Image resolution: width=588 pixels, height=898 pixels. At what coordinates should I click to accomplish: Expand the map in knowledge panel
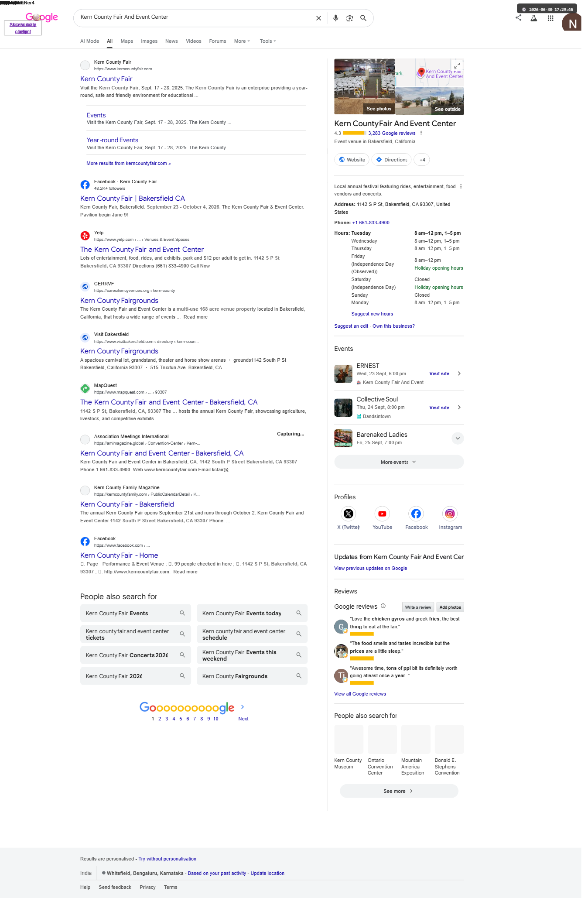tap(457, 65)
